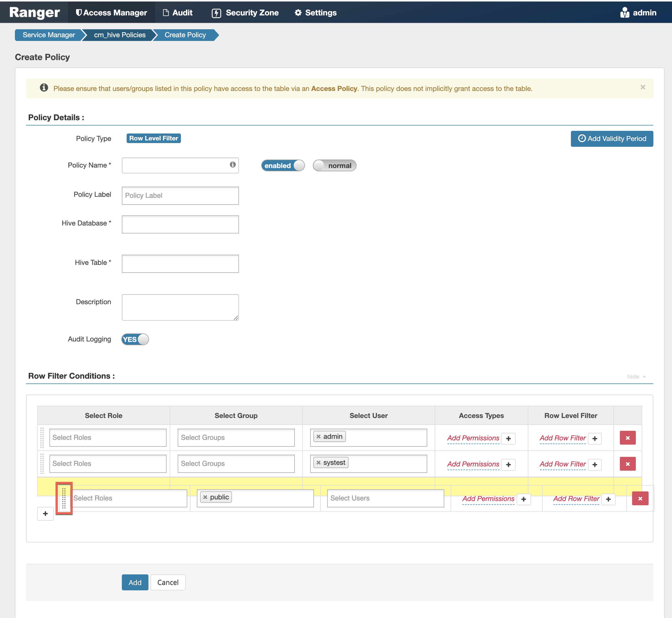Click plus icon beside systest row's Add Row Filter
This screenshot has width=672, height=618.
594,465
